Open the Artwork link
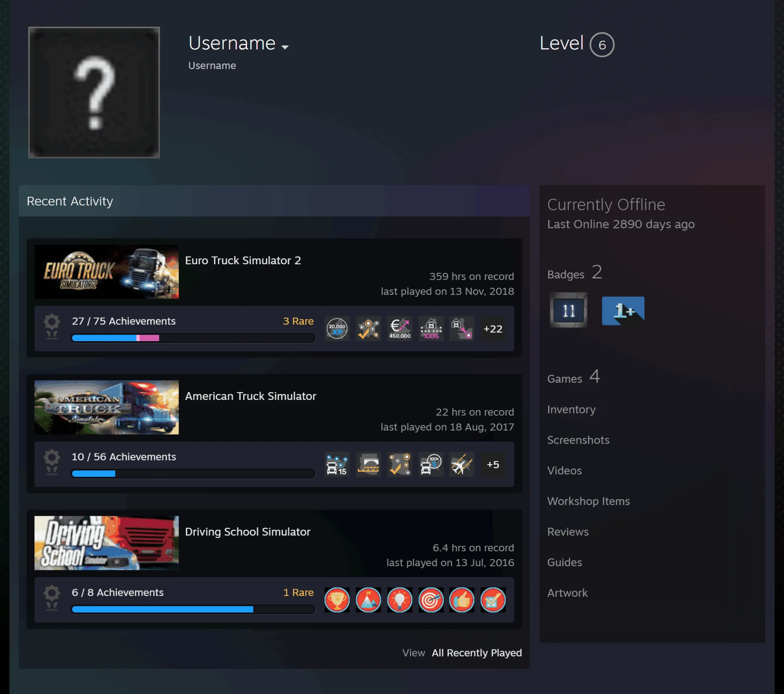 click(568, 593)
